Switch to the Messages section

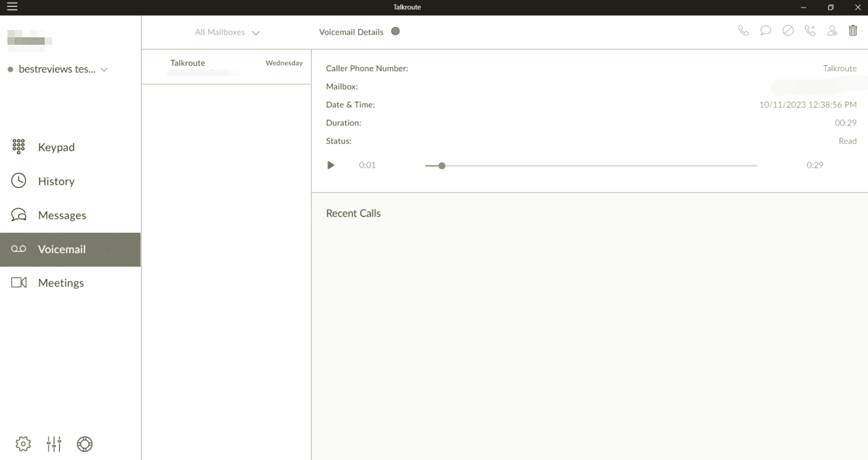62,215
